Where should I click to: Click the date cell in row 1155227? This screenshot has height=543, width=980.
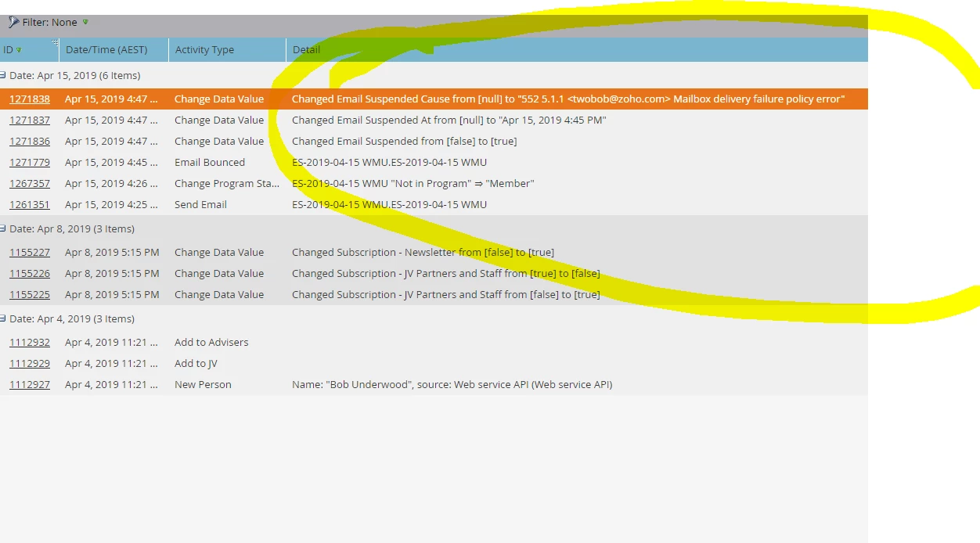pyautogui.click(x=112, y=253)
